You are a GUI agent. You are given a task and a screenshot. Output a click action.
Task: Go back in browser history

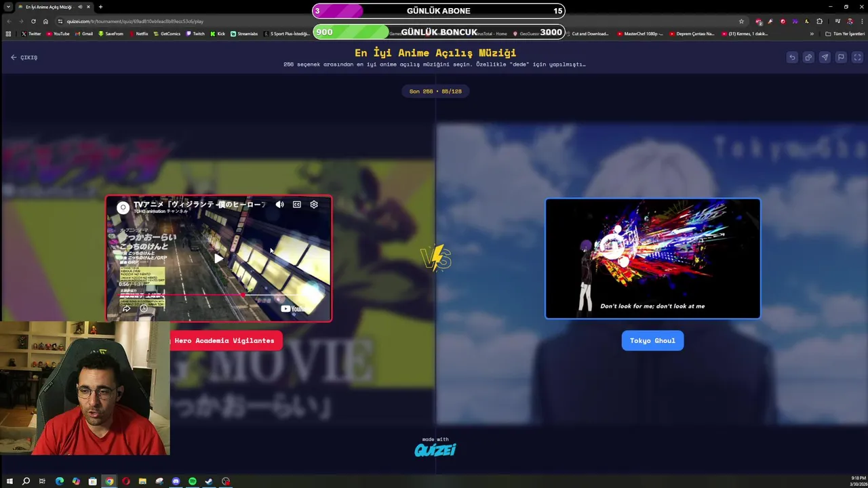pyautogui.click(x=8, y=21)
